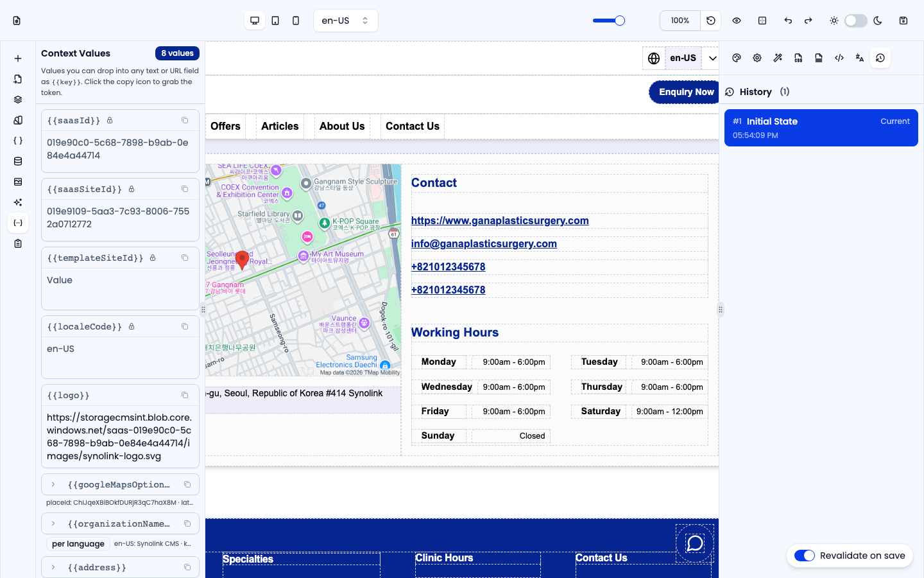
Task: Open the layers icon in left sidebar
Action: [x=18, y=100]
